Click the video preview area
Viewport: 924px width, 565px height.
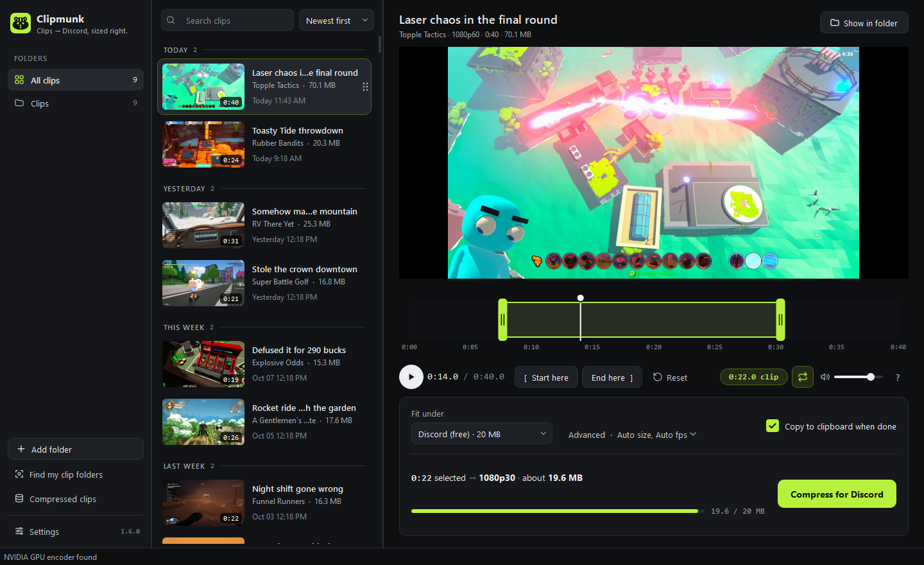pos(653,162)
